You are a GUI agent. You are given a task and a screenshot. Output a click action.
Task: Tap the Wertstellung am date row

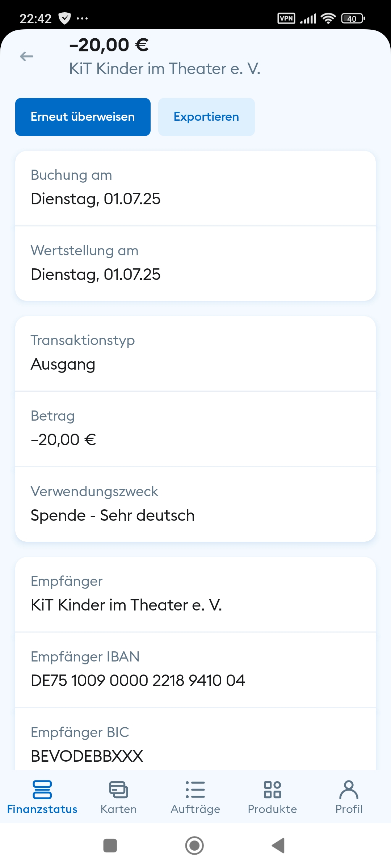coord(195,263)
